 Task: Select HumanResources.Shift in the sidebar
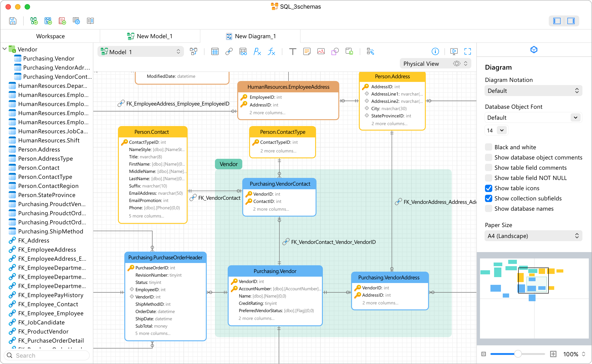click(49, 140)
